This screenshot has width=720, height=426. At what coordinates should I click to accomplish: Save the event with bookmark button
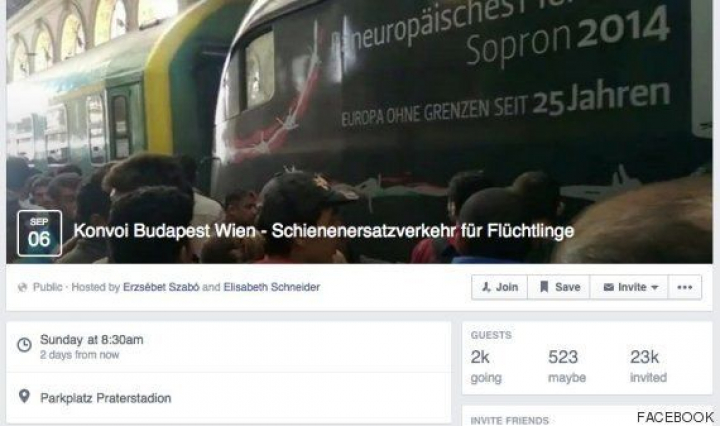(x=558, y=287)
